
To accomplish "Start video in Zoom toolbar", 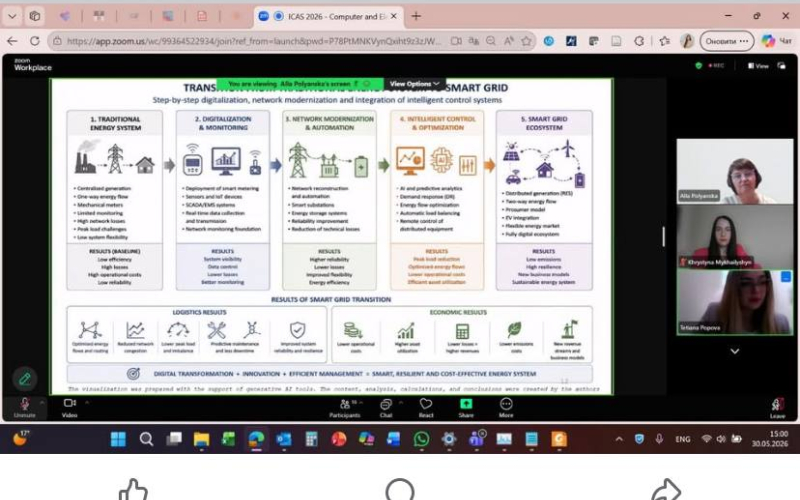I will pyautogui.click(x=69, y=408).
